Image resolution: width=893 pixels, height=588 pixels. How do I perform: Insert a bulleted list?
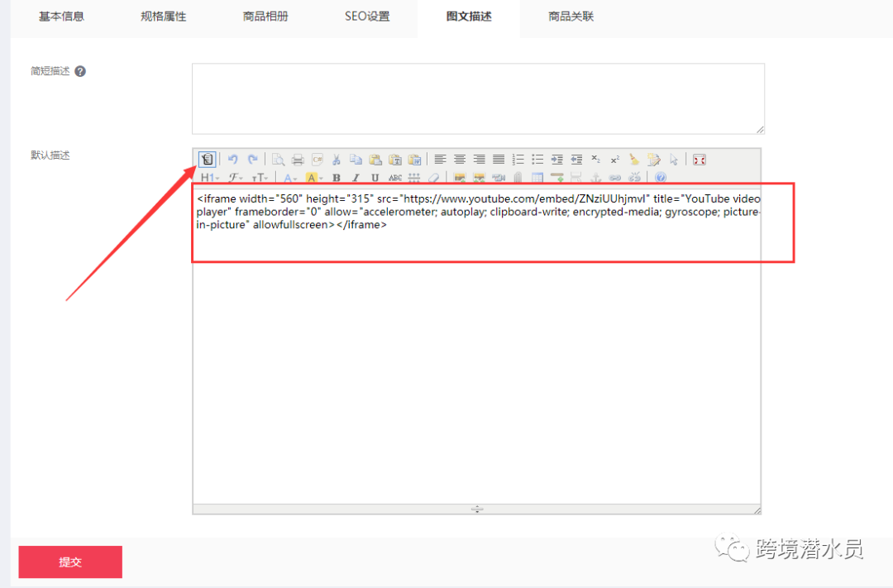pos(537,160)
